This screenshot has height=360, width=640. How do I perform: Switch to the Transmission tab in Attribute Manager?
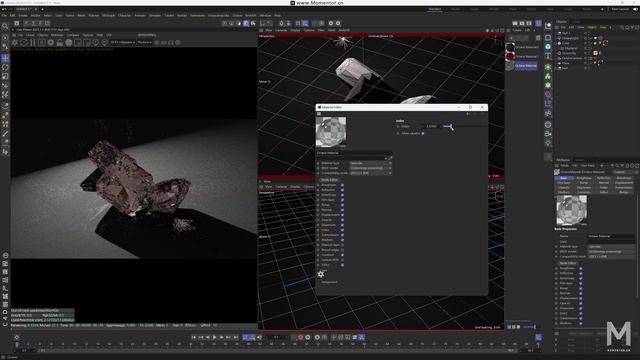[x=624, y=187]
